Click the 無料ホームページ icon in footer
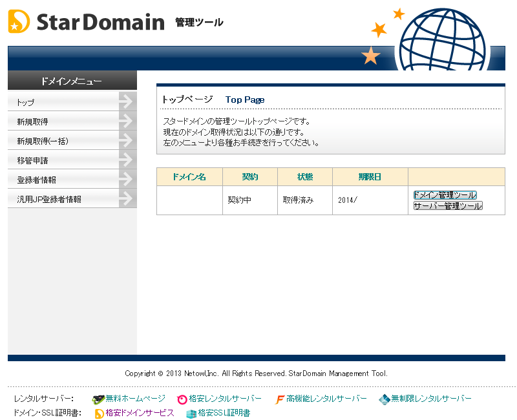Screen dimensions: 517x420 (98, 399)
